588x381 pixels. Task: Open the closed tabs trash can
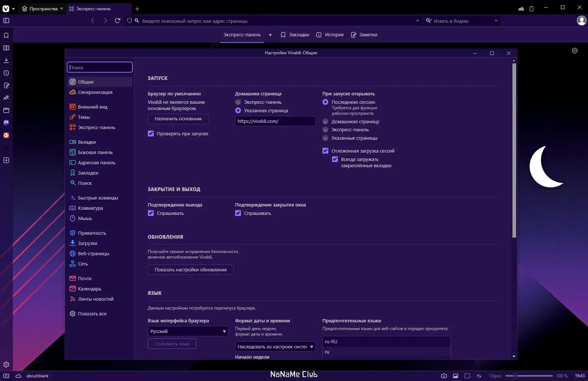pyautogui.click(x=532, y=9)
